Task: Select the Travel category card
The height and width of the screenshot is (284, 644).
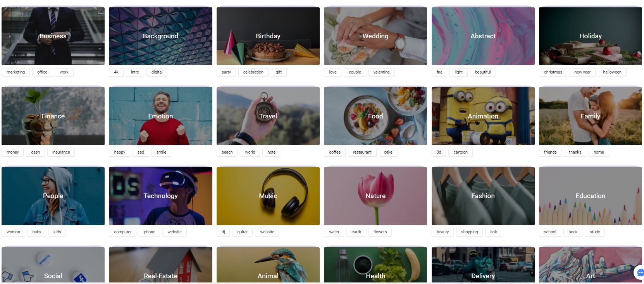Action: [268, 116]
